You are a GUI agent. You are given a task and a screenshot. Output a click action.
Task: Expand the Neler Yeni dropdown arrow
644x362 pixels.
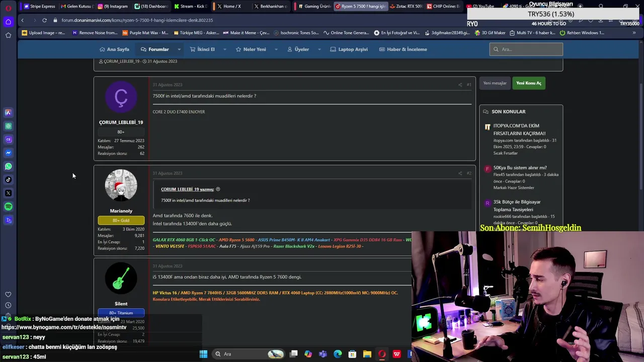[276, 49]
